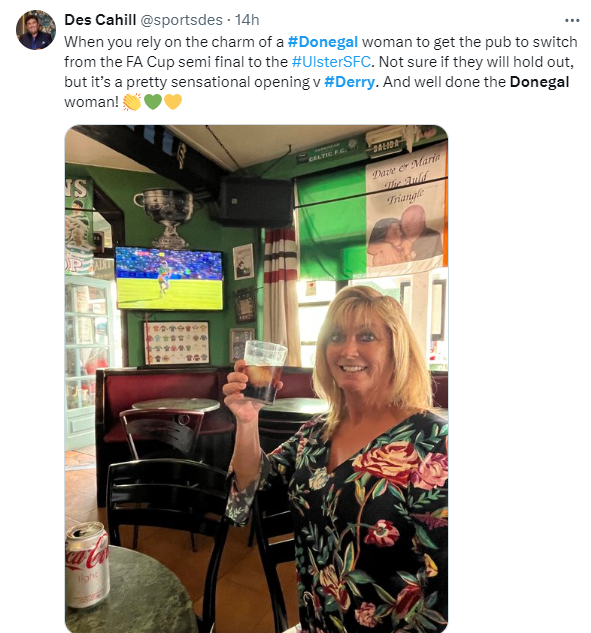Click the clapping hands emoji
The height and width of the screenshot is (633, 591).
coord(132,102)
